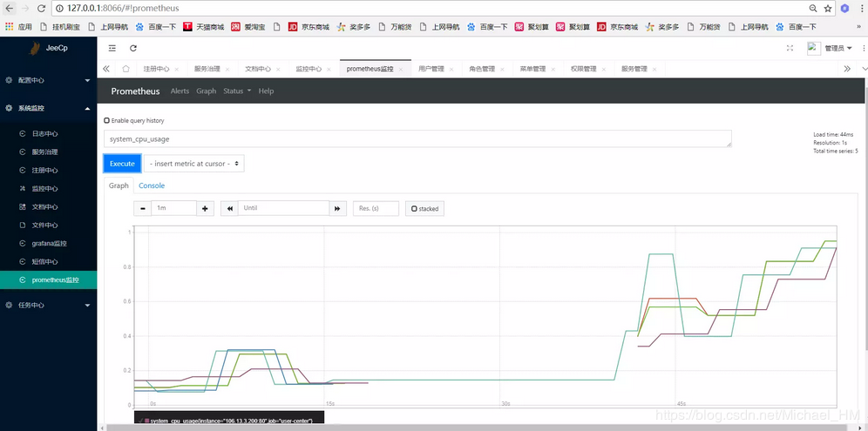The width and height of the screenshot is (868, 431).
Task: Click the Execute button
Action: tap(122, 164)
